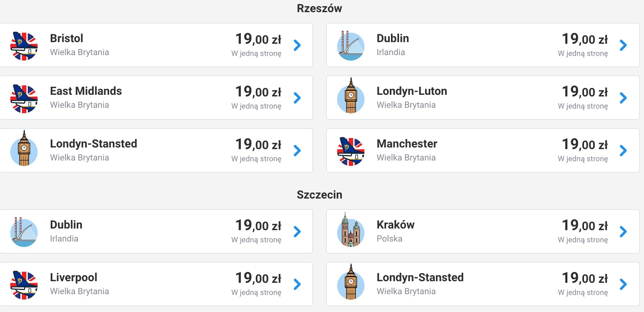Click the 19,00 zł price for Rzeszów Dublin
The width and height of the screenshot is (644, 312).
pyautogui.click(x=585, y=39)
